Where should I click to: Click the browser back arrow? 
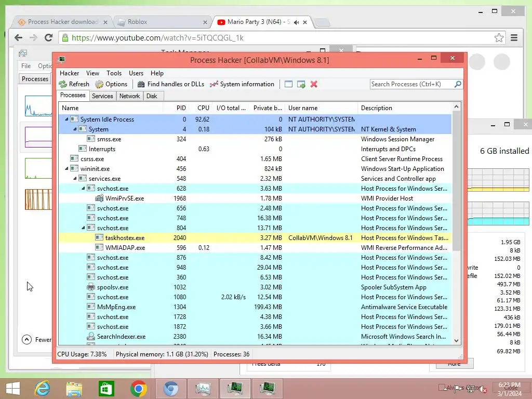coord(18,37)
